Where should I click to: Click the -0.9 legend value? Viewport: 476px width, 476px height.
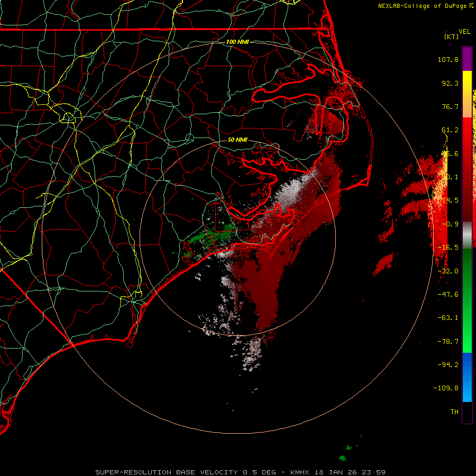click(450, 224)
